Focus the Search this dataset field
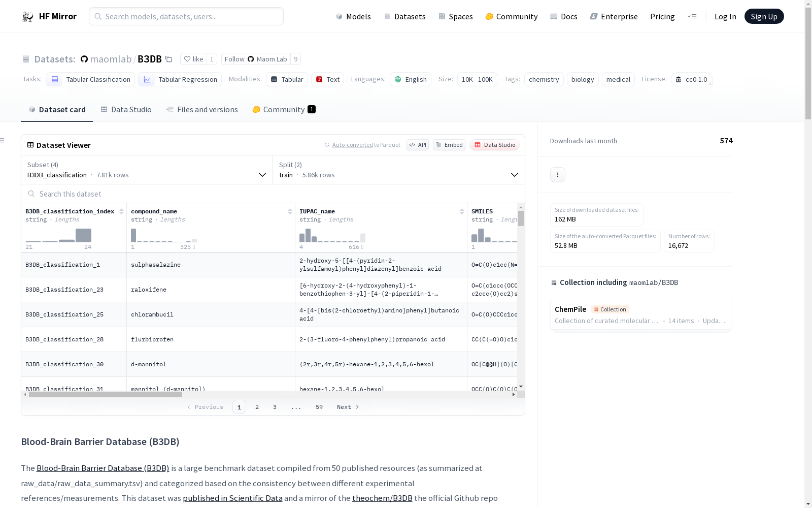This screenshot has width=812, height=508. (x=273, y=194)
